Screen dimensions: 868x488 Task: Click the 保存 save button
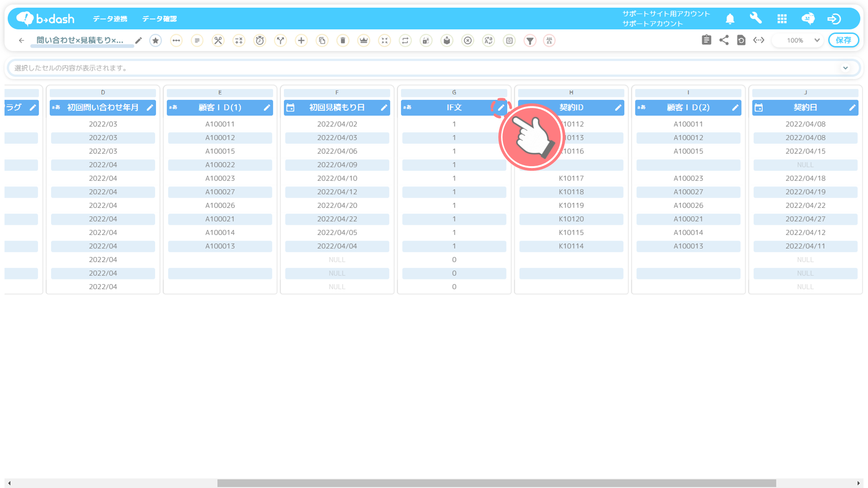click(844, 40)
